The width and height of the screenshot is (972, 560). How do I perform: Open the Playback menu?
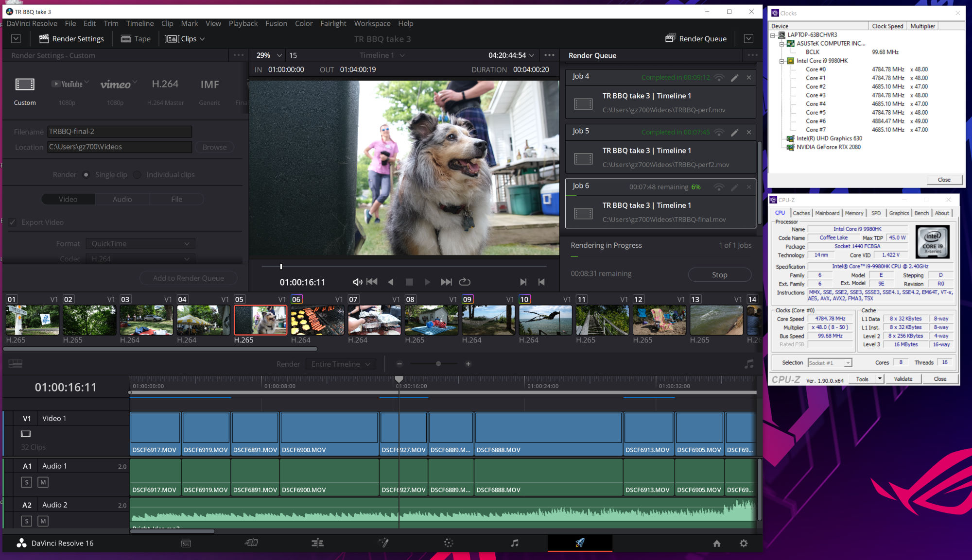pyautogui.click(x=243, y=23)
